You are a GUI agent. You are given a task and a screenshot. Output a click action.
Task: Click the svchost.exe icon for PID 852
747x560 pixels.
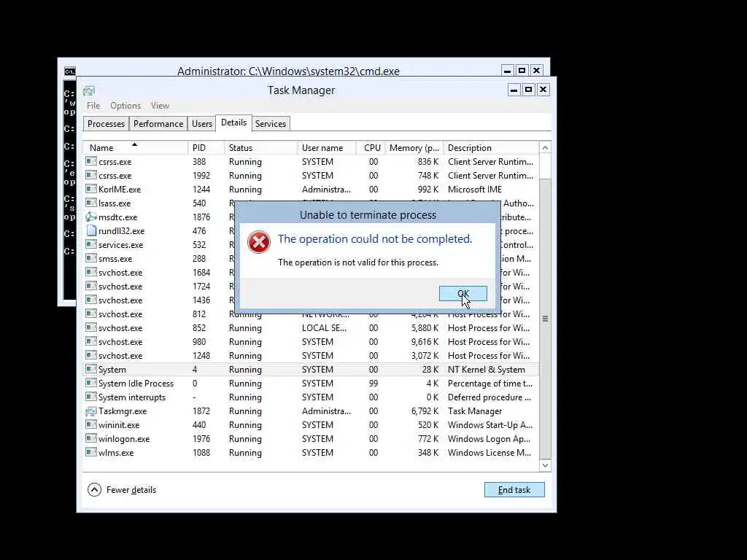click(91, 327)
